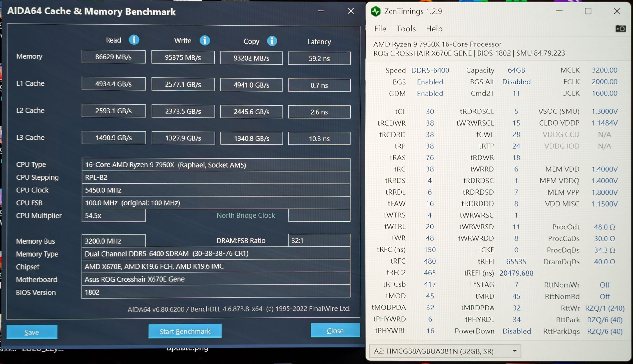Close the ZenTimings window

coord(617,11)
